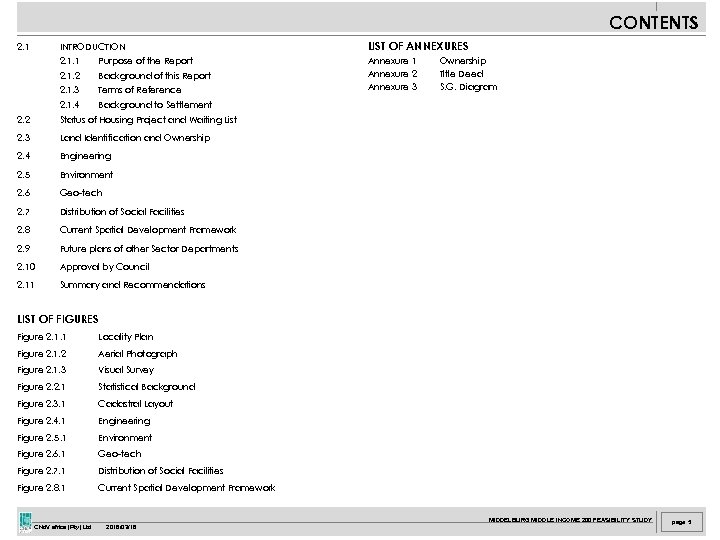Screen dimensions: 720x540
Task: Select 2.7 Distribution of Social Facilities
Action: pyautogui.click(x=101, y=212)
